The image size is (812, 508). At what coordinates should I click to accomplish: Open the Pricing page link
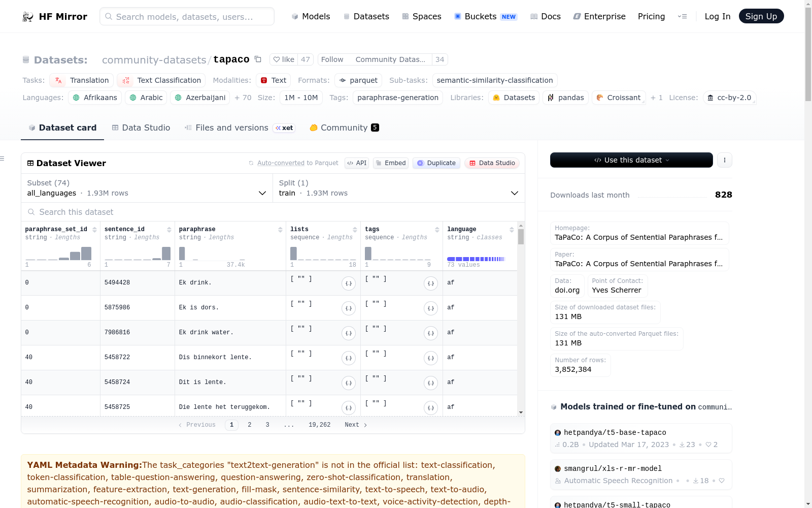(652, 17)
